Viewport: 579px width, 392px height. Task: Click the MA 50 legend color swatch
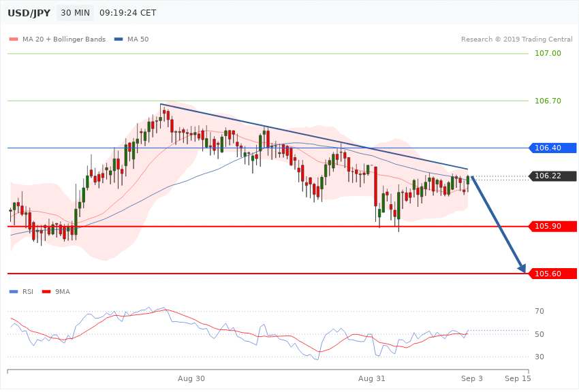point(119,39)
